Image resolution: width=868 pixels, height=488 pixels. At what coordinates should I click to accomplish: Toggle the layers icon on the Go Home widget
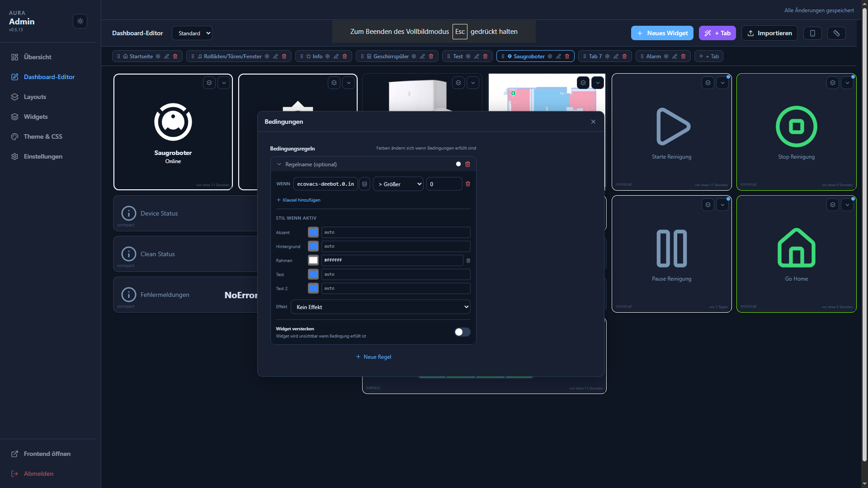click(832, 204)
